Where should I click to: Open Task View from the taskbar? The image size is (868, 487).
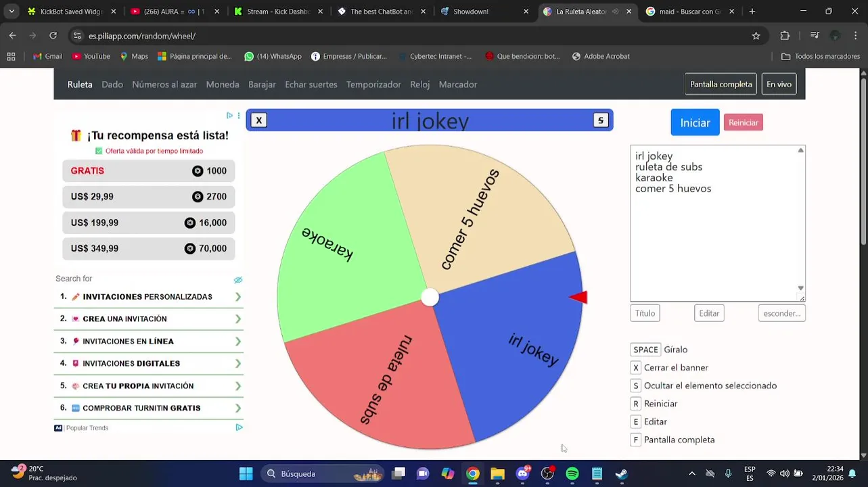tap(398, 473)
